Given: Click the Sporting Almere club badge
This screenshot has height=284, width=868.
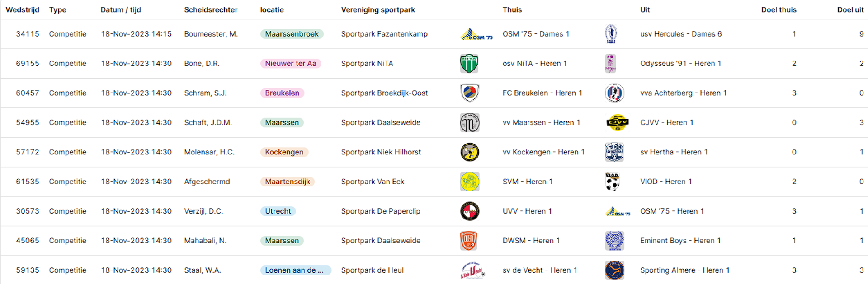Looking at the screenshot, I should pos(614,270).
